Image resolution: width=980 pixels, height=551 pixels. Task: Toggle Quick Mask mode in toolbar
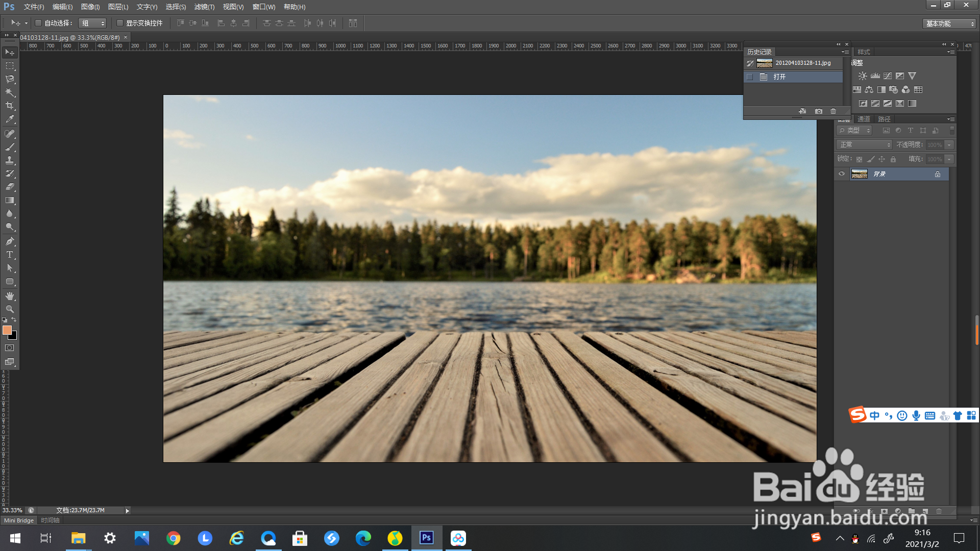[x=10, y=348]
